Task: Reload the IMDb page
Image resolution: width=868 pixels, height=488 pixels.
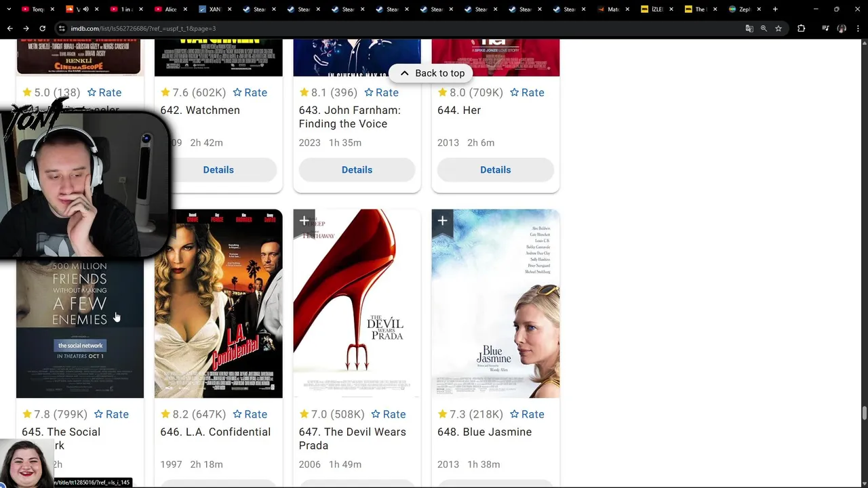Action: 42,28
